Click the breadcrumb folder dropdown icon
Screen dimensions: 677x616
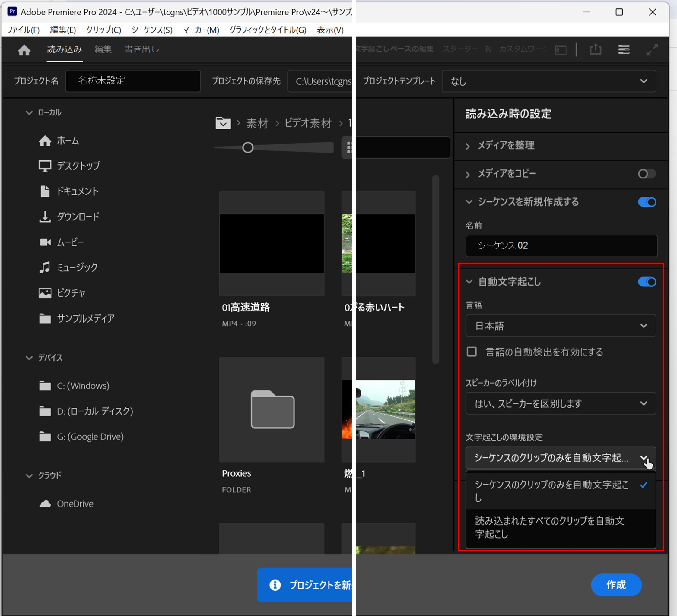tap(223, 123)
